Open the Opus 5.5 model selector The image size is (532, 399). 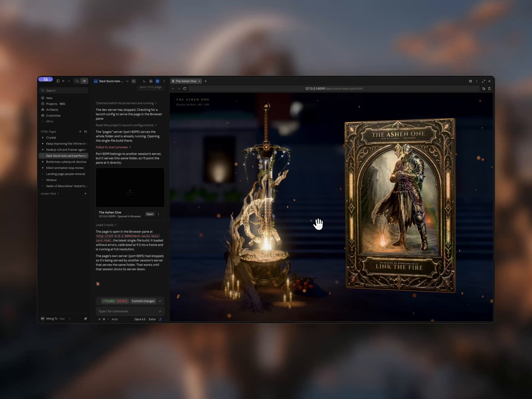click(140, 319)
